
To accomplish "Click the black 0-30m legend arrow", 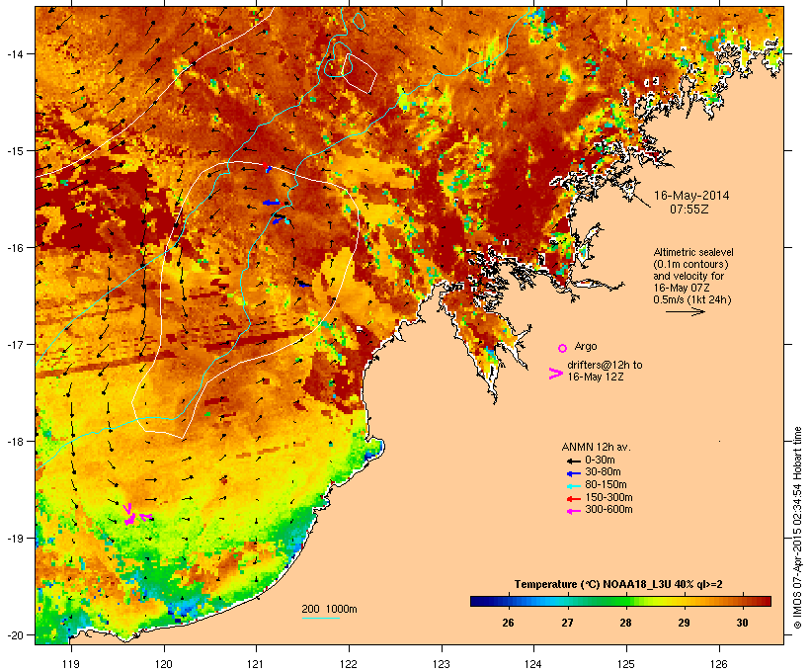I will [x=573, y=461].
